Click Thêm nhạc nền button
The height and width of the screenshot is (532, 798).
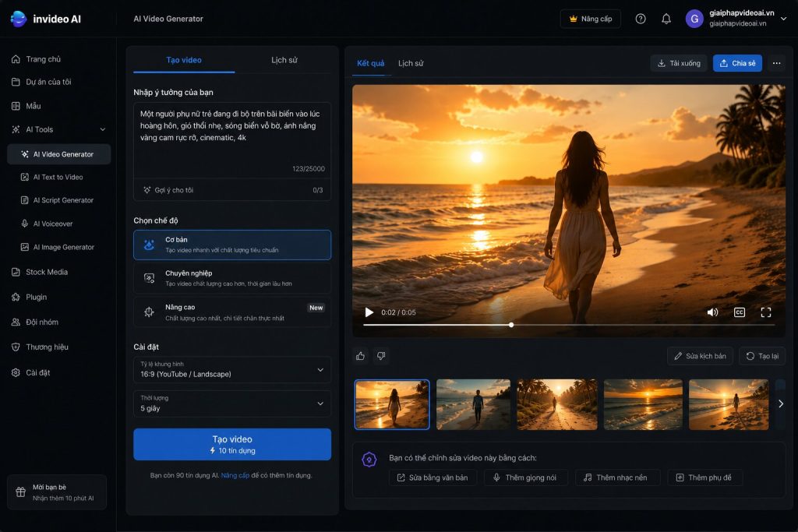(x=617, y=477)
